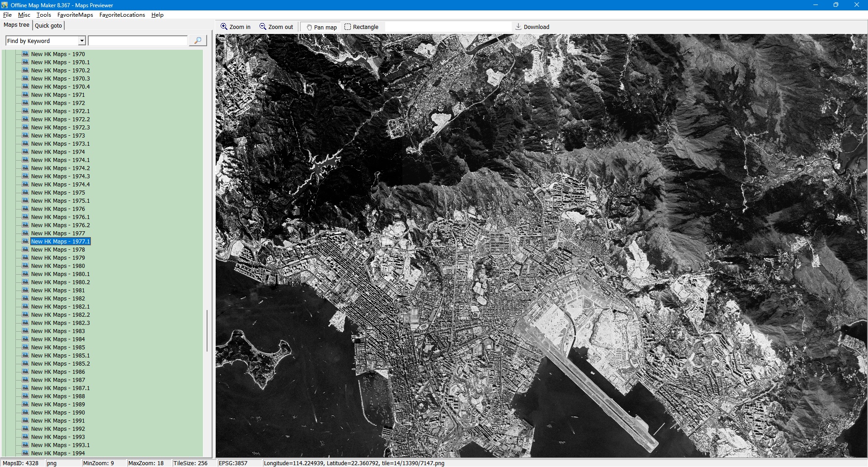Open the Tools menu

[x=44, y=15]
